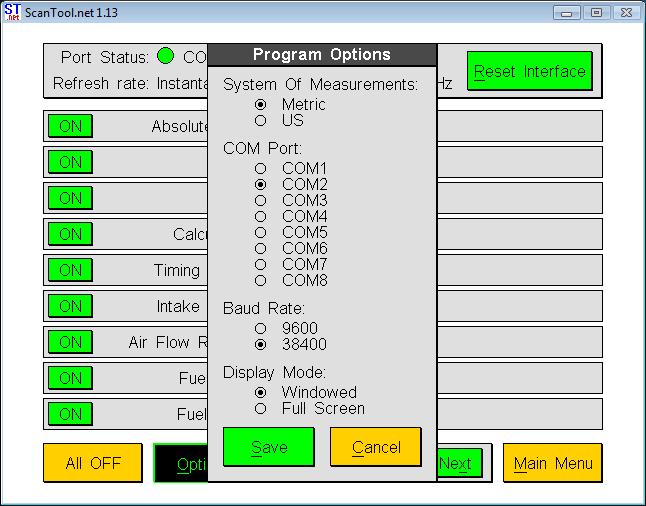The width and height of the screenshot is (646, 506).
Task: Choose COM3 port radio button
Action: tap(260, 201)
